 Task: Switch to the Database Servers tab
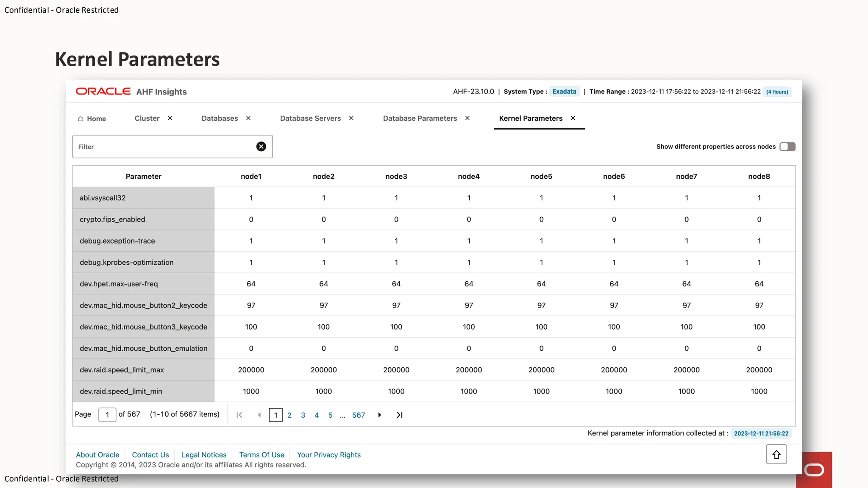point(310,118)
